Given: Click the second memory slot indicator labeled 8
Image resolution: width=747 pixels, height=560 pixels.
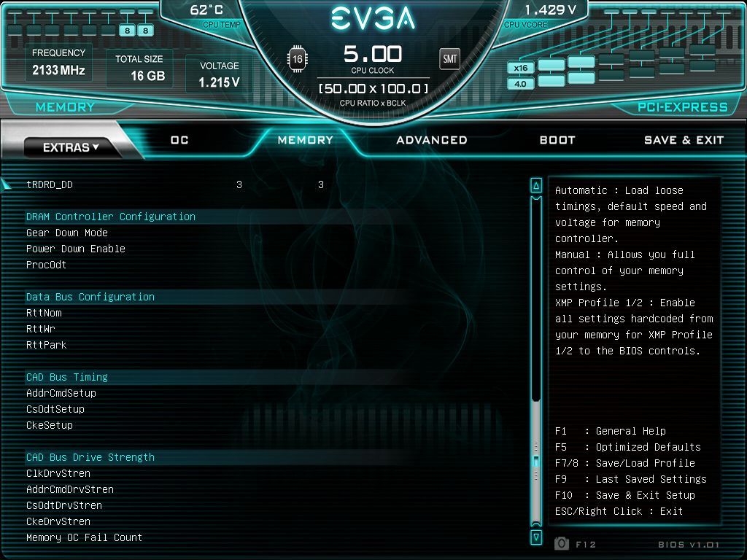Looking at the screenshot, I should point(145,31).
